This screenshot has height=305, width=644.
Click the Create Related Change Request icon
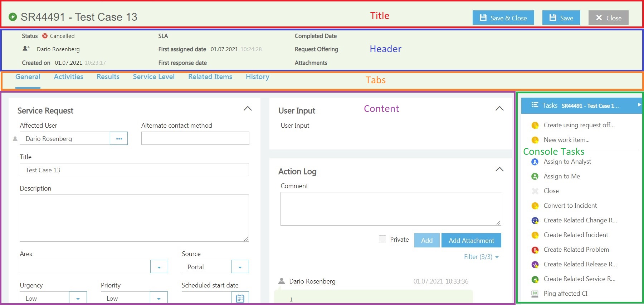[535, 221]
